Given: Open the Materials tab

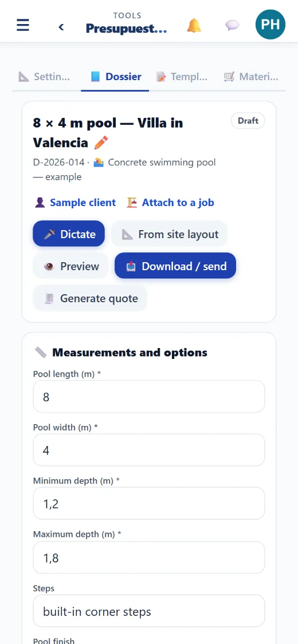Looking at the screenshot, I should [251, 76].
